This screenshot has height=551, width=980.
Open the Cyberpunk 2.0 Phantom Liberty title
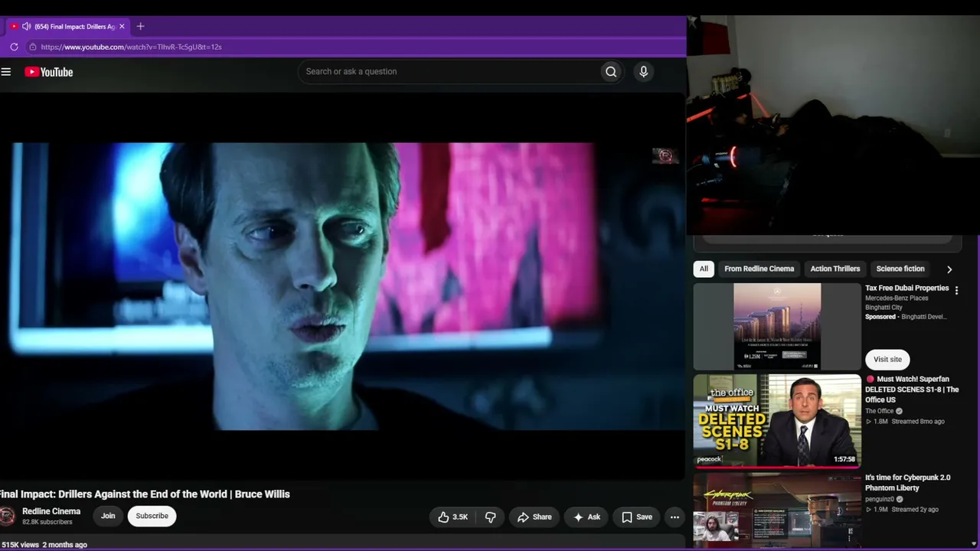coord(908,483)
